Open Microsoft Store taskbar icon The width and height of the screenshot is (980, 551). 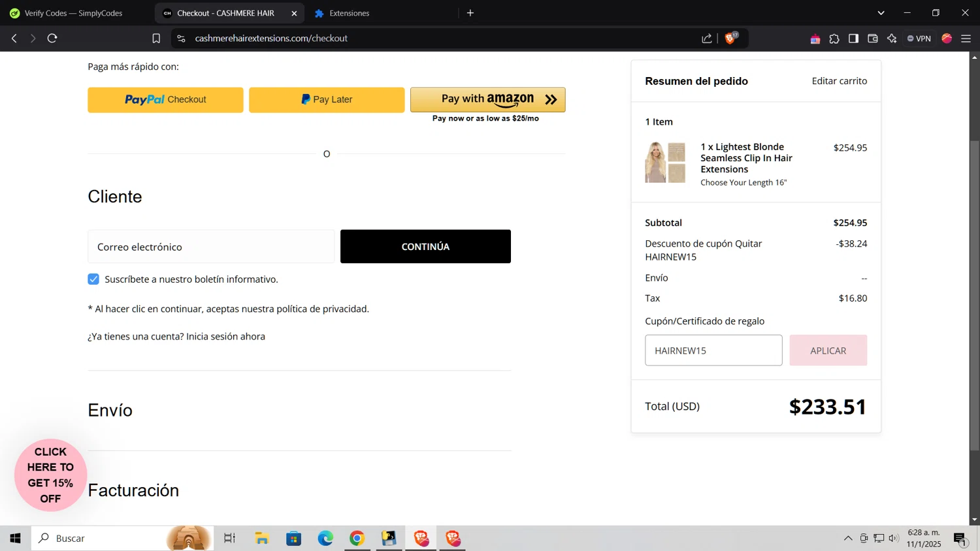tap(294, 539)
